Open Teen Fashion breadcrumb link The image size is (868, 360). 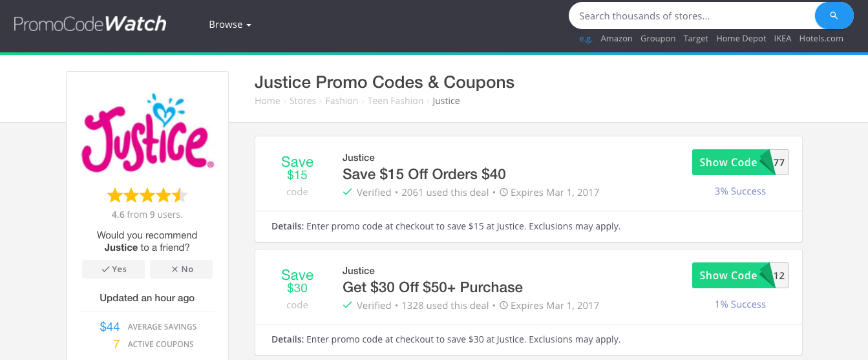click(x=396, y=101)
